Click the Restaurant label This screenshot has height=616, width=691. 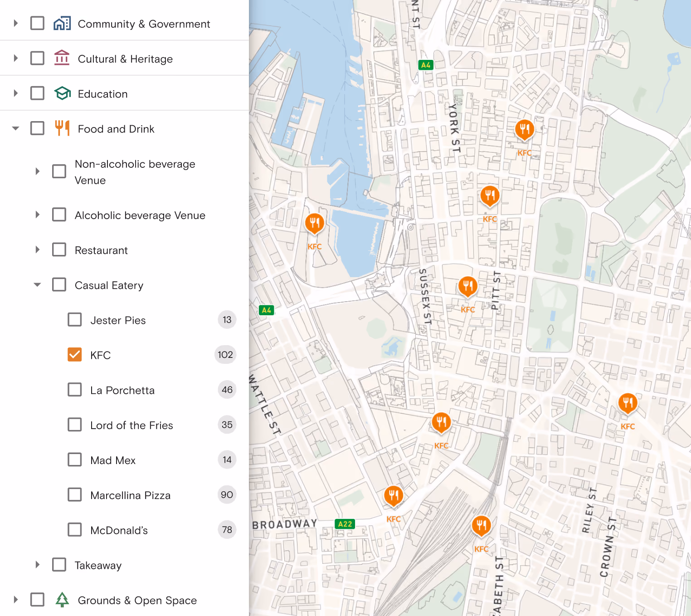[x=101, y=250]
